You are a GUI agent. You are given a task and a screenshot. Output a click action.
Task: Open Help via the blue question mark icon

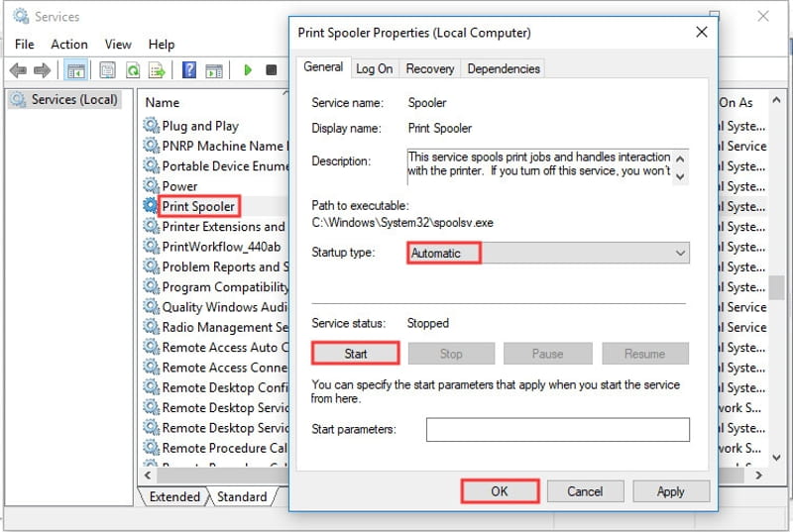point(188,70)
